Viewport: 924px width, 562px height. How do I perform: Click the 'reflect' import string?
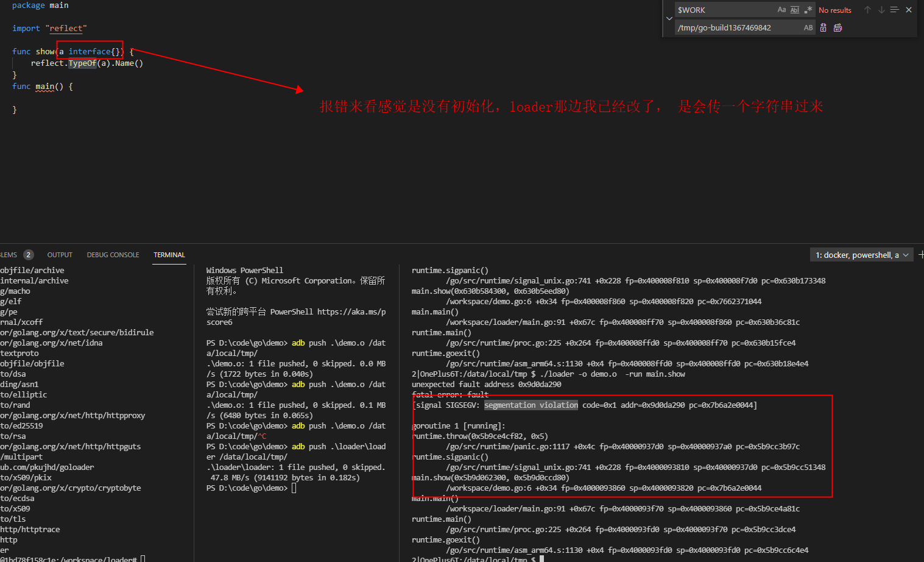(x=66, y=28)
